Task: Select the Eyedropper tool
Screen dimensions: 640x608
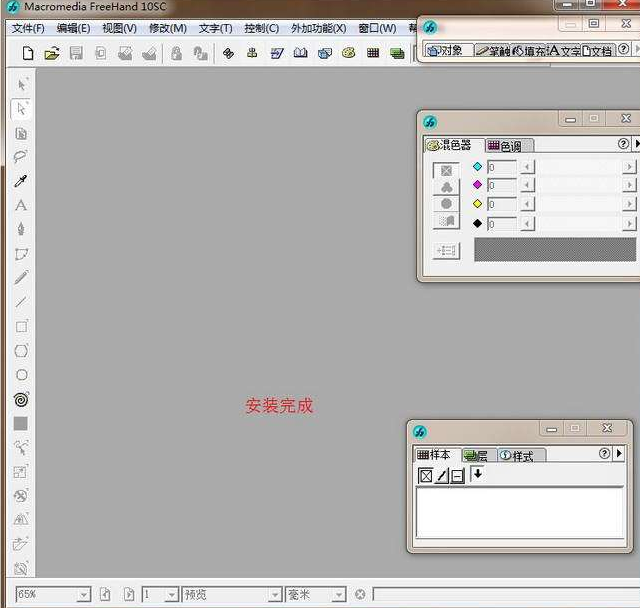Action: 21,181
